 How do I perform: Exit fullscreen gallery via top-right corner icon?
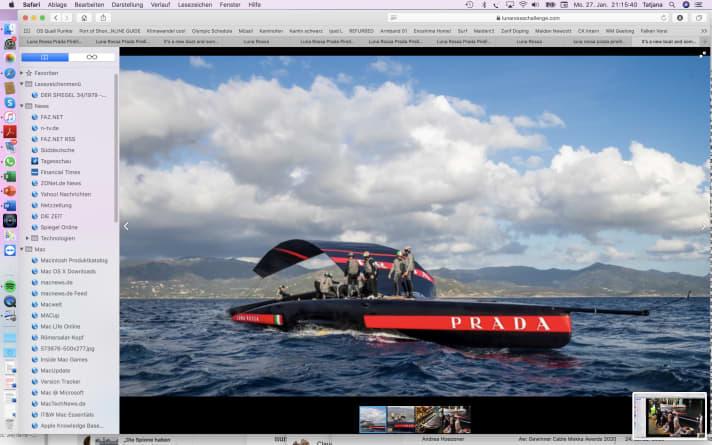[702, 54]
